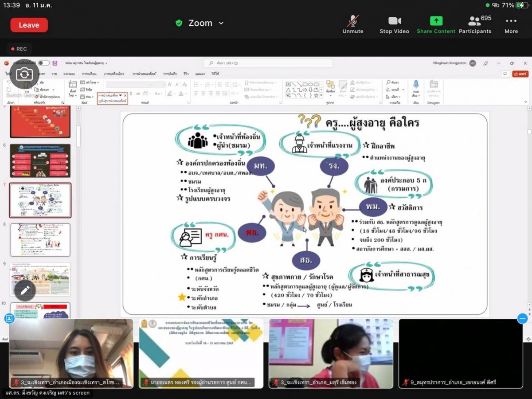Viewport: 532px width, 399px height.
Task: Open the Share Content option
Action: 436,25
